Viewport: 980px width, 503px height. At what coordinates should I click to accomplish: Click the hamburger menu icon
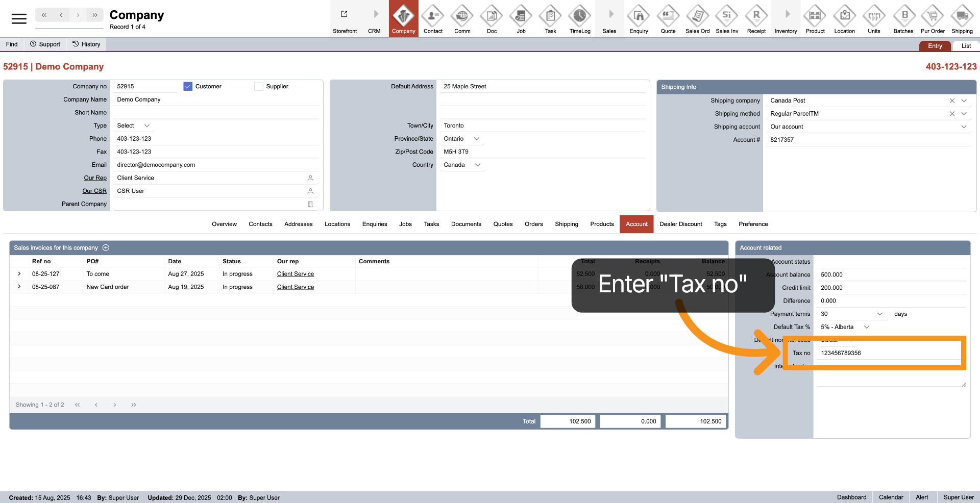click(x=19, y=19)
